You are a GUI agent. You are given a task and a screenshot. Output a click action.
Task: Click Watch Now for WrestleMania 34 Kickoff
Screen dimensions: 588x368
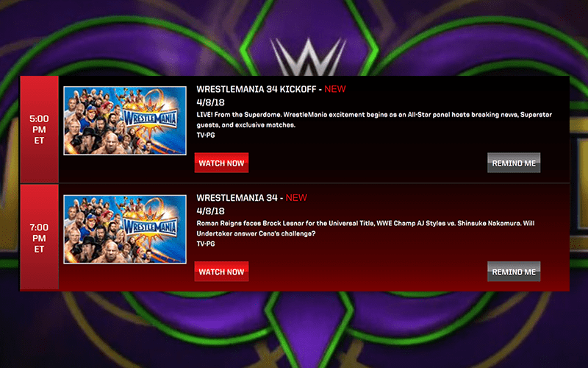(221, 163)
